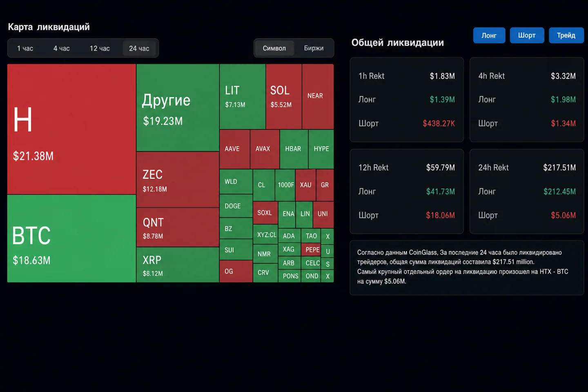Select the CL tile beside WLD
This screenshot has width=588, height=392.
click(x=264, y=185)
